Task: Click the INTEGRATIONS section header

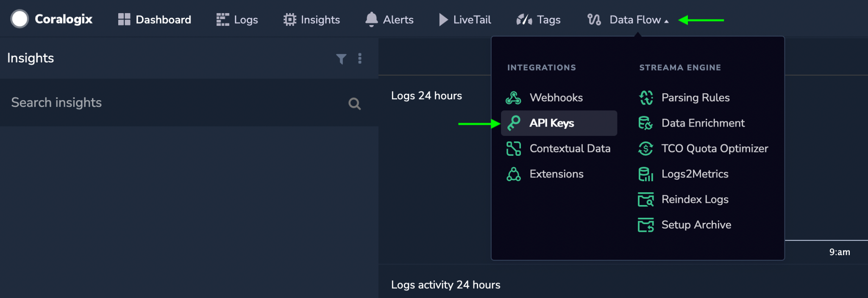Action: pyautogui.click(x=541, y=67)
